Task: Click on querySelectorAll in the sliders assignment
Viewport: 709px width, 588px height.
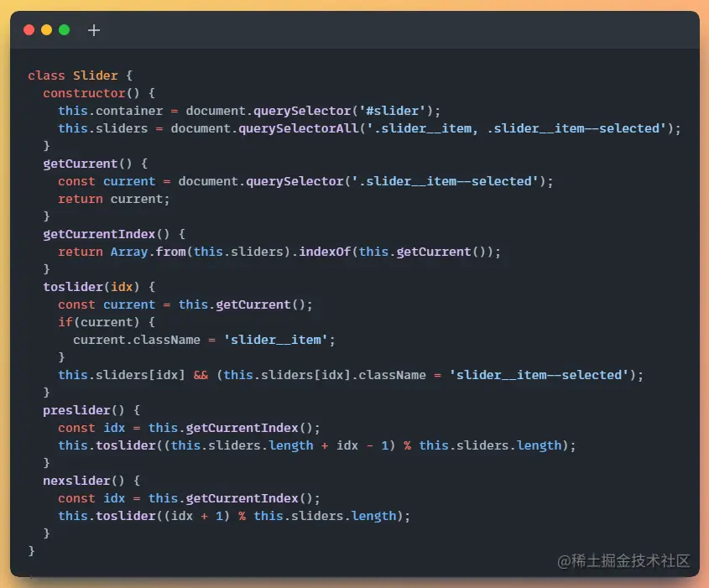Action: click(299, 128)
